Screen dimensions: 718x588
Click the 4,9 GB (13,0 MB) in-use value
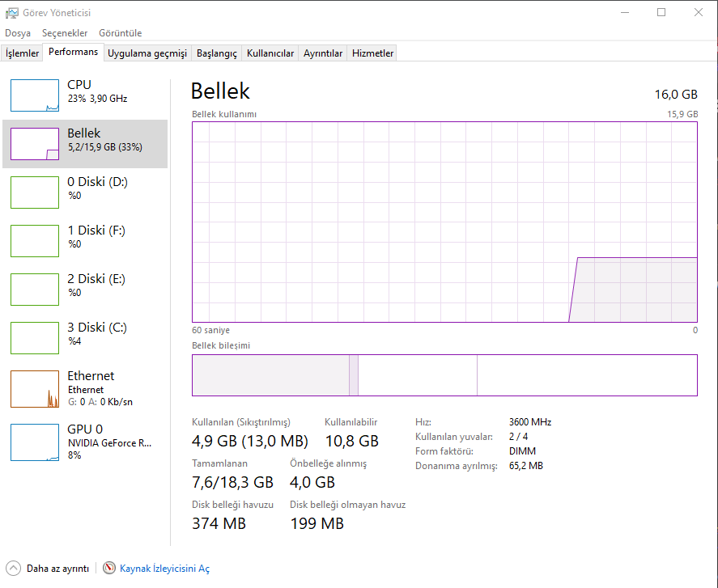249,441
